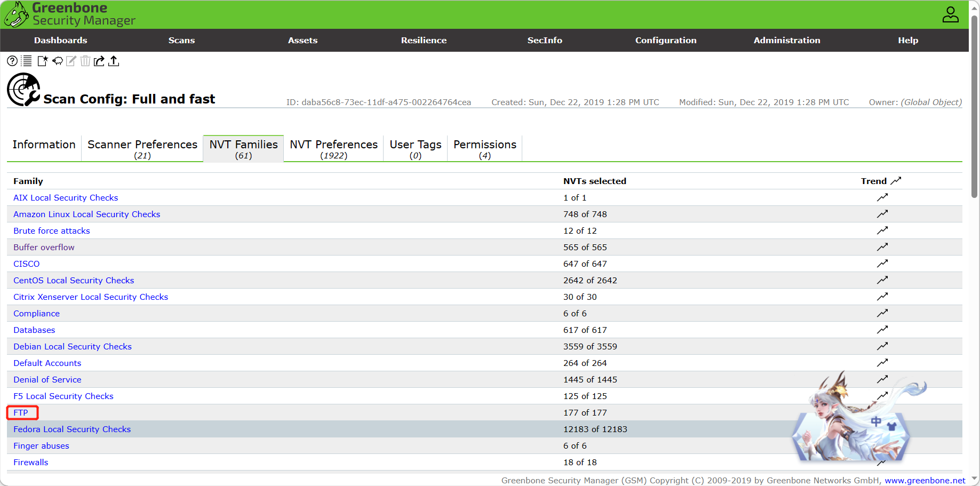The image size is (980, 486).
Task: Import a scan config with the upload arrow icon
Action: [114, 61]
